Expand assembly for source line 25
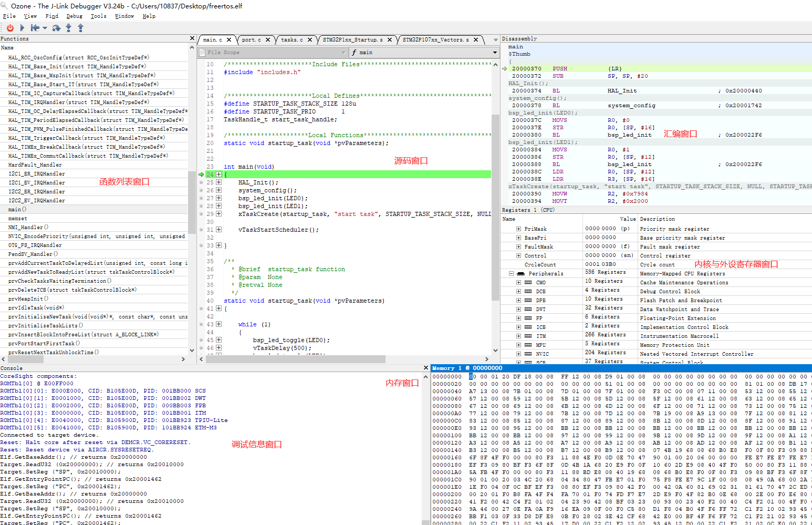The width and height of the screenshot is (812, 525). click(x=219, y=182)
